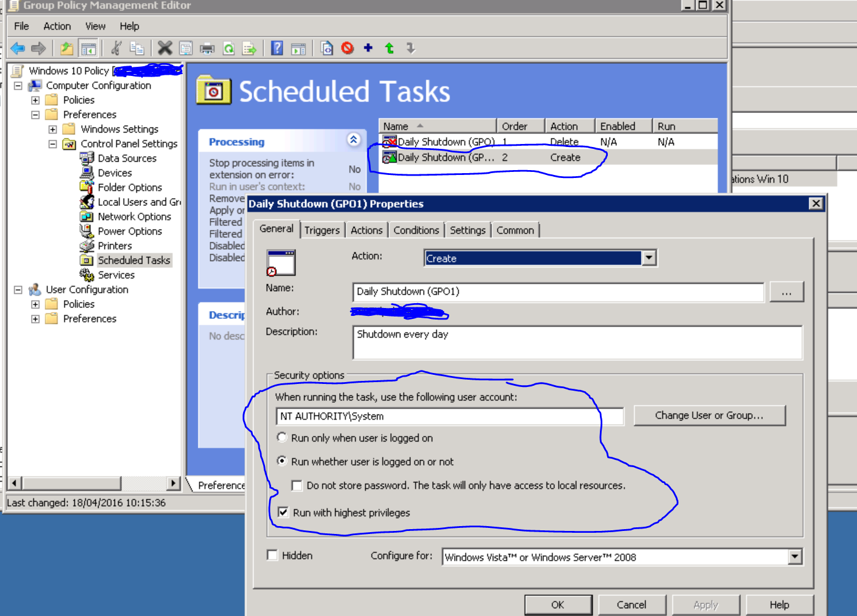Click the red disable item icon
The width and height of the screenshot is (857, 616).
pyautogui.click(x=348, y=48)
